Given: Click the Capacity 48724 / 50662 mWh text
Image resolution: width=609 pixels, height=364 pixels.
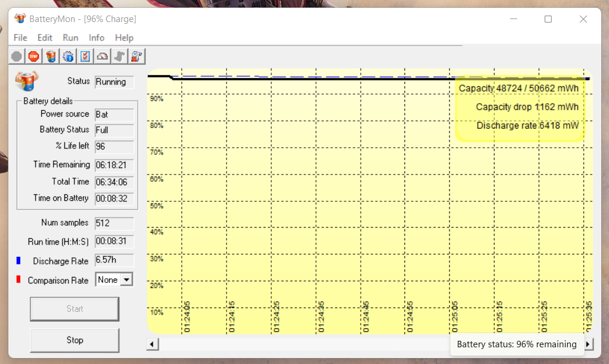Looking at the screenshot, I should click(518, 89).
